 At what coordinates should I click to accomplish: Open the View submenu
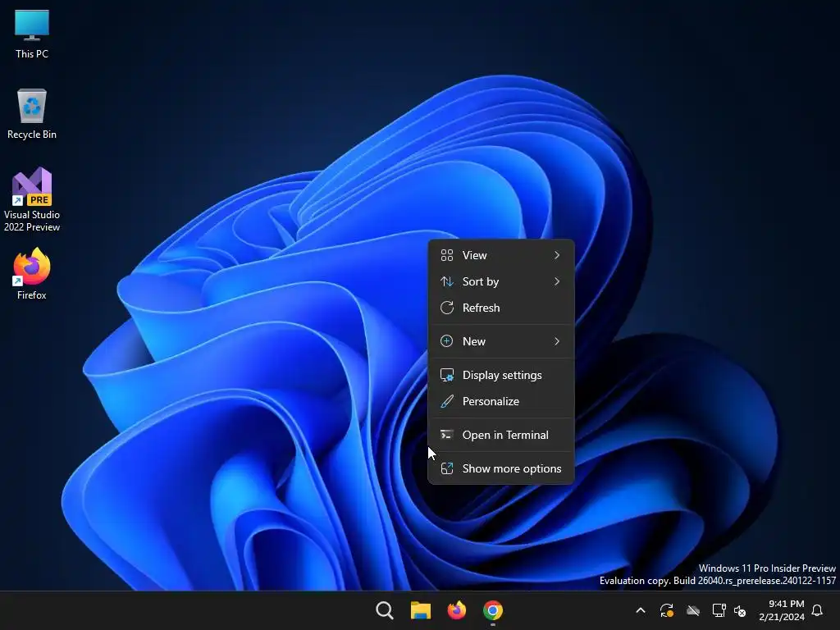click(501, 255)
